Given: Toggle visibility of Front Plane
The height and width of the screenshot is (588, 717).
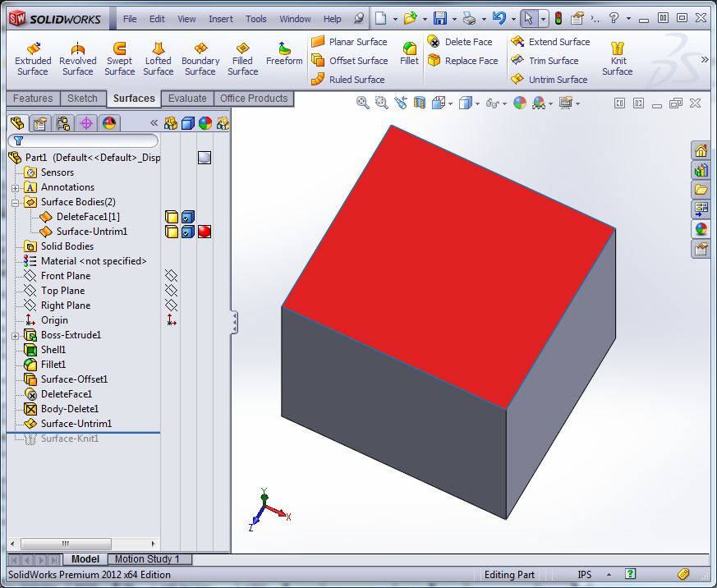Looking at the screenshot, I should pos(171,276).
